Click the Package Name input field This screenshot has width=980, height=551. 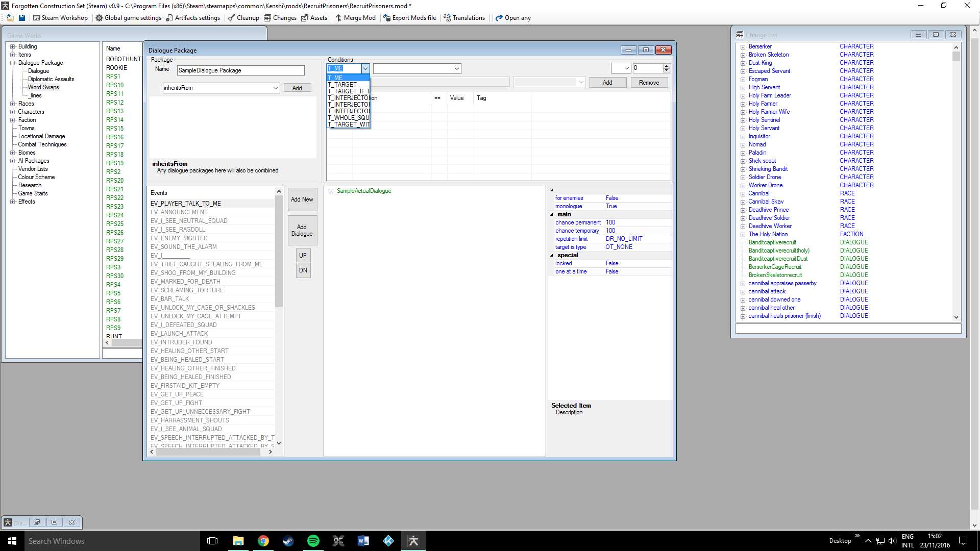(x=240, y=70)
